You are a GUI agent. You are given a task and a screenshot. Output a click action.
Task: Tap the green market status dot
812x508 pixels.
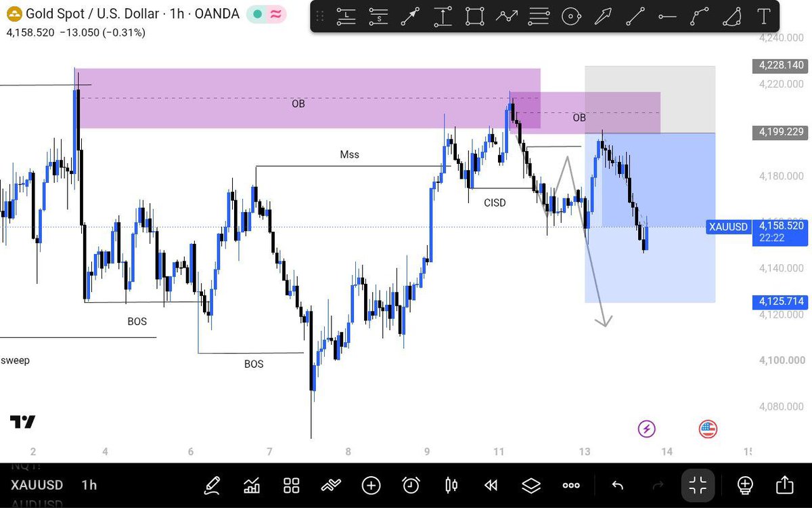click(x=257, y=14)
